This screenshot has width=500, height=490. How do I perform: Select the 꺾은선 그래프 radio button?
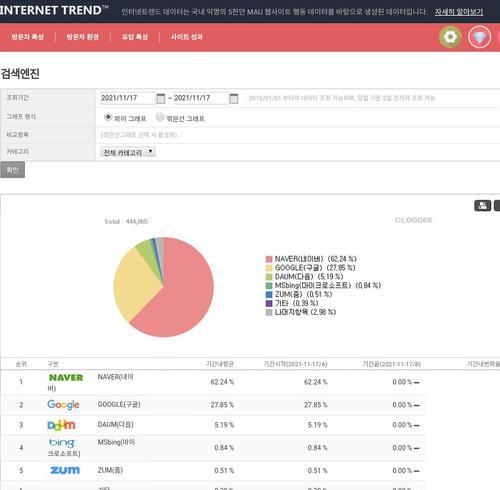coord(160,117)
